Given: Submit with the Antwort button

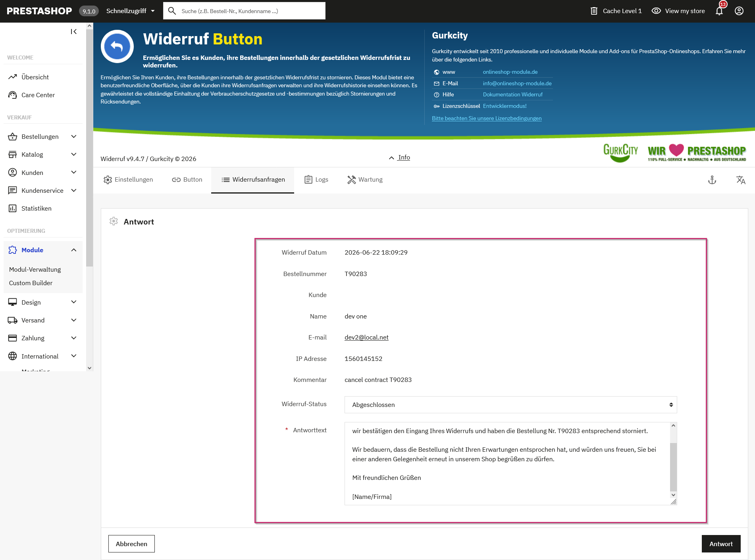Looking at the screenshot, I should [x=721, y=544].
